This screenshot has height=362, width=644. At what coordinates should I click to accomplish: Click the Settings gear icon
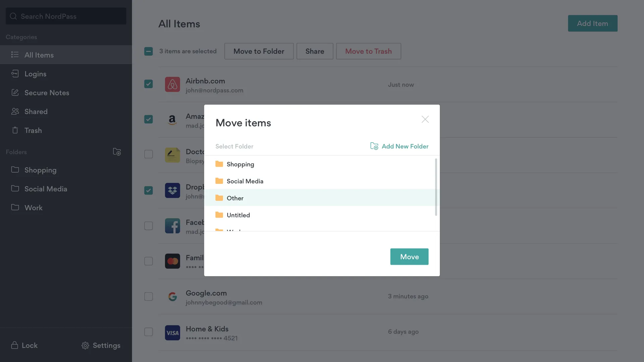tap(85, 346)
